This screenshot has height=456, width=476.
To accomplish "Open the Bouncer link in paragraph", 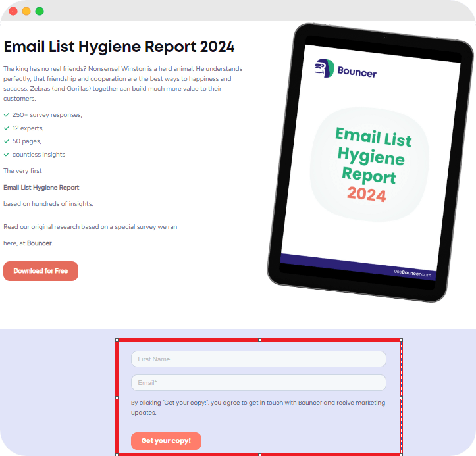I will point(40,243).
